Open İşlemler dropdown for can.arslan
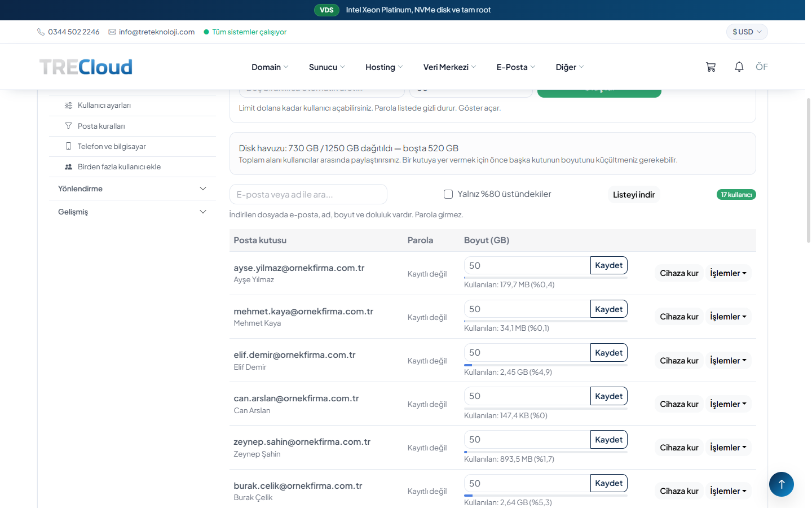The height and width of the screenshot is (508, 812). (728, 404)
